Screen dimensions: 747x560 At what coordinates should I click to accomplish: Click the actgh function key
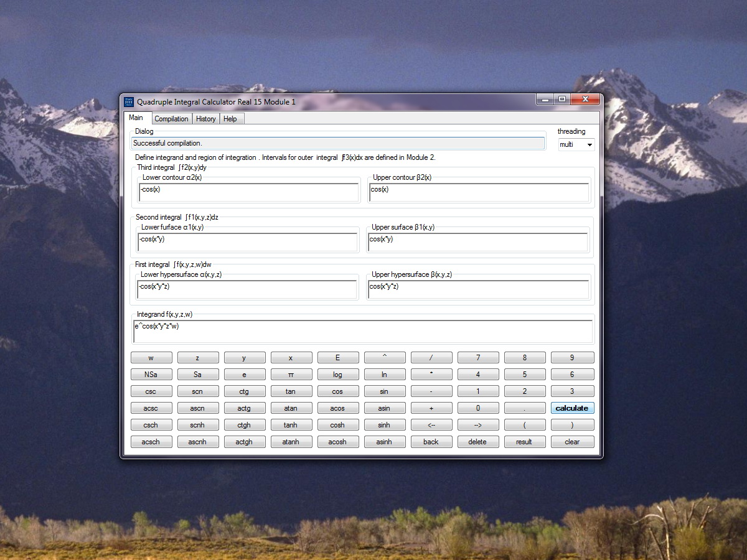pos(245,442)
